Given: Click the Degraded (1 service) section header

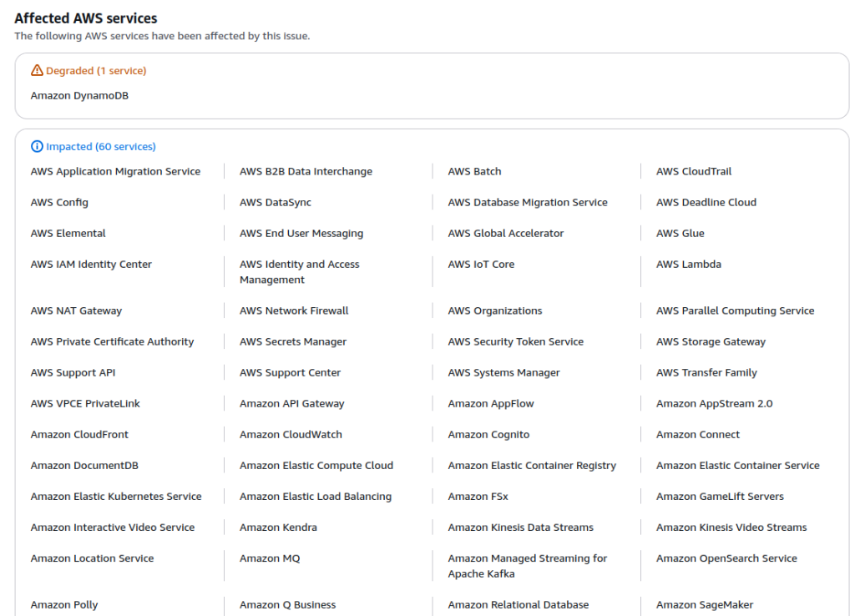Looking at the screenshot, I should [x=95, y=71].
